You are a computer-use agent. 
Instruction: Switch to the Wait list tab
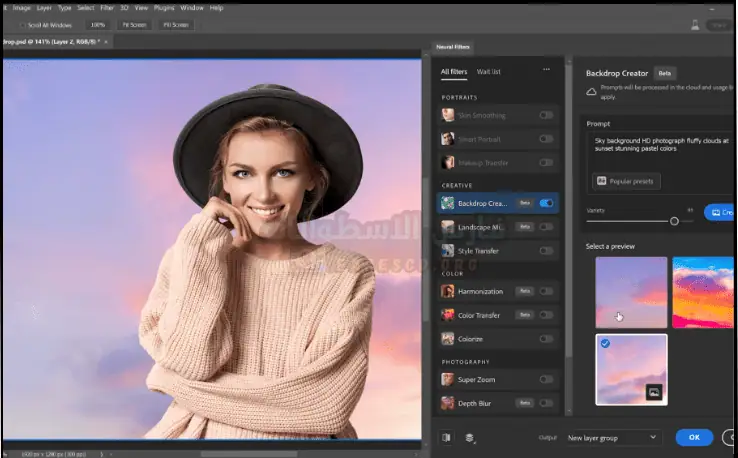pos(489,71)
